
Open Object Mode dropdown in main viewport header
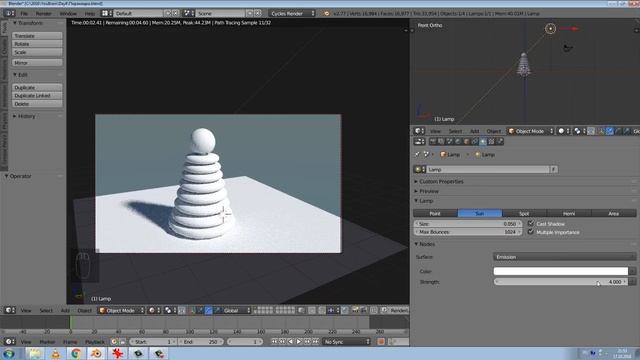(x=122, y=310)
